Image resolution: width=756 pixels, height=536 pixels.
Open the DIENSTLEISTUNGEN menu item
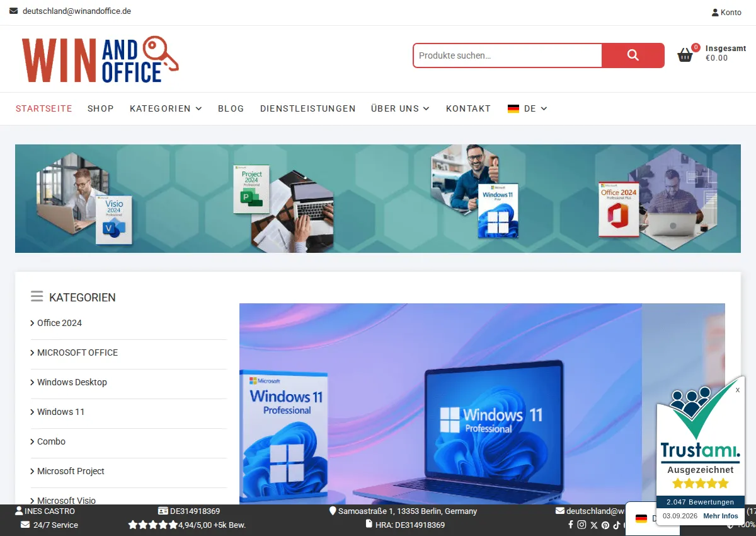(308, 108)
